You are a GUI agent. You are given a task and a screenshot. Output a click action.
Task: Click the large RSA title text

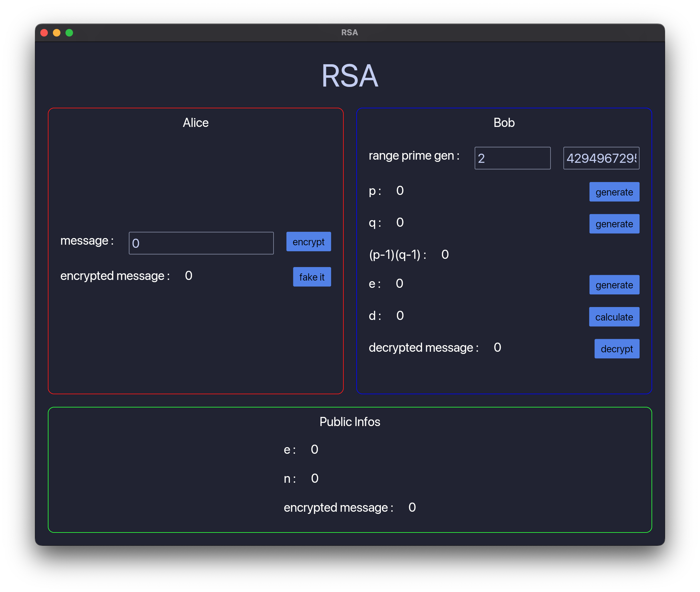coord(350,76)
